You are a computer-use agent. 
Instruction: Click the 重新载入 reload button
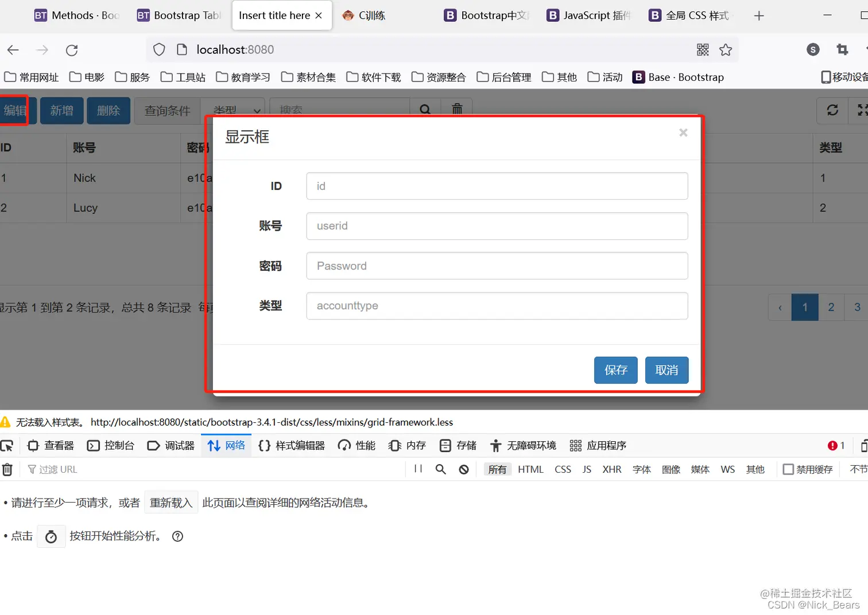[171, 502]
